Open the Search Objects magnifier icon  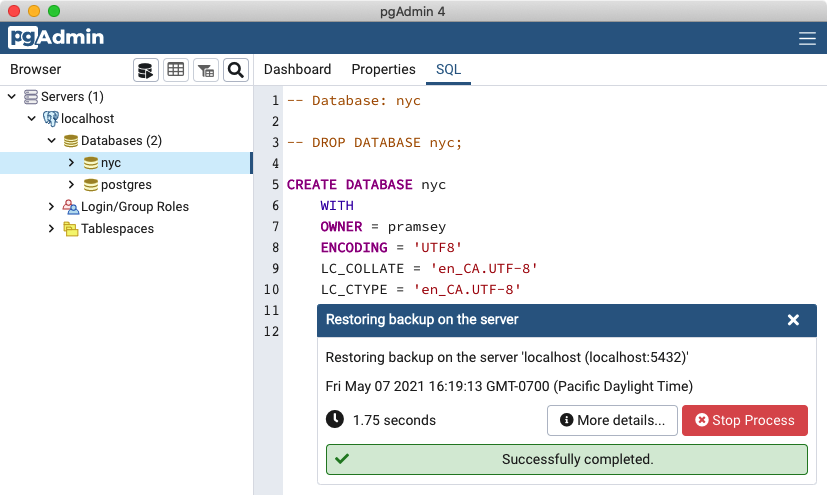pos(235,70)
